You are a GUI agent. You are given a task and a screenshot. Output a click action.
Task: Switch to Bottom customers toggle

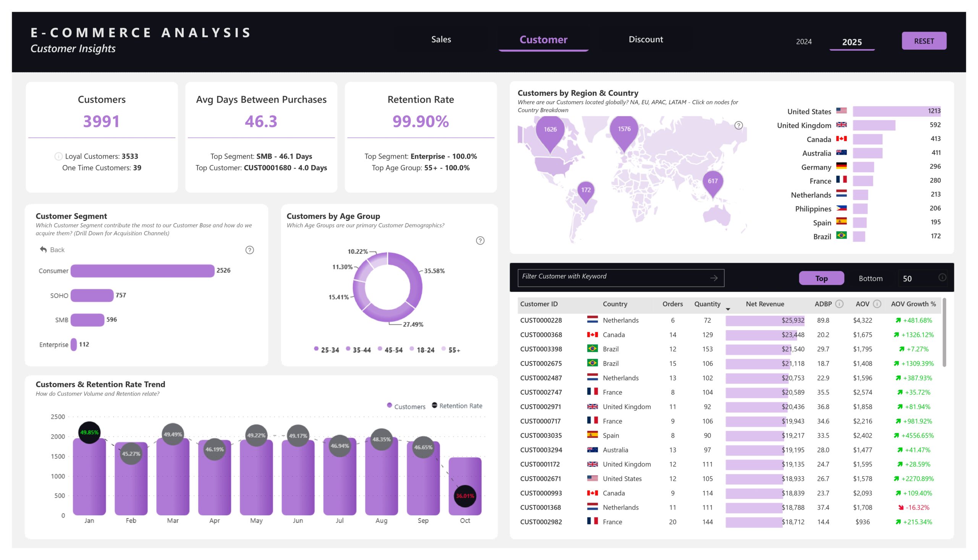(870, 278)
